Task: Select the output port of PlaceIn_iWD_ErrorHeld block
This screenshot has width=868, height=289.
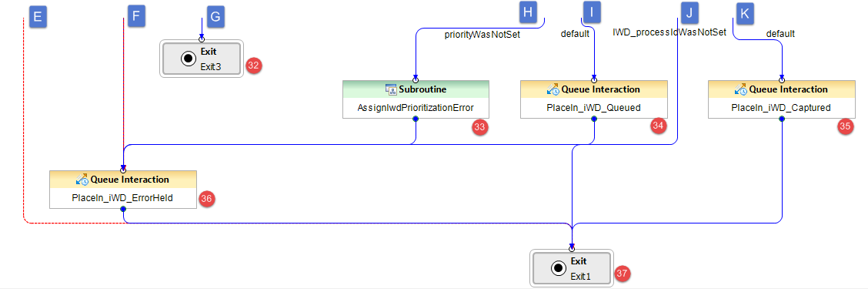Action: (x=123, y=209)
